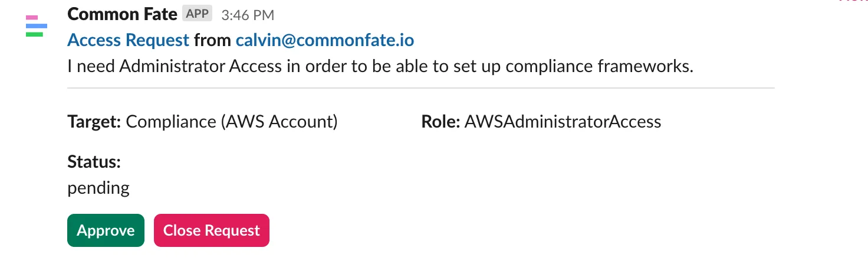Click the pending status value

98,188
